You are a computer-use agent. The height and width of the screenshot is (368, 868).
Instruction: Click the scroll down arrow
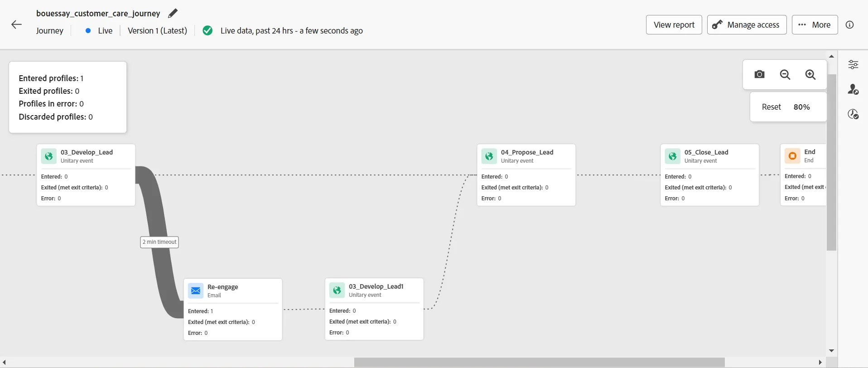(x=831, y=350)
